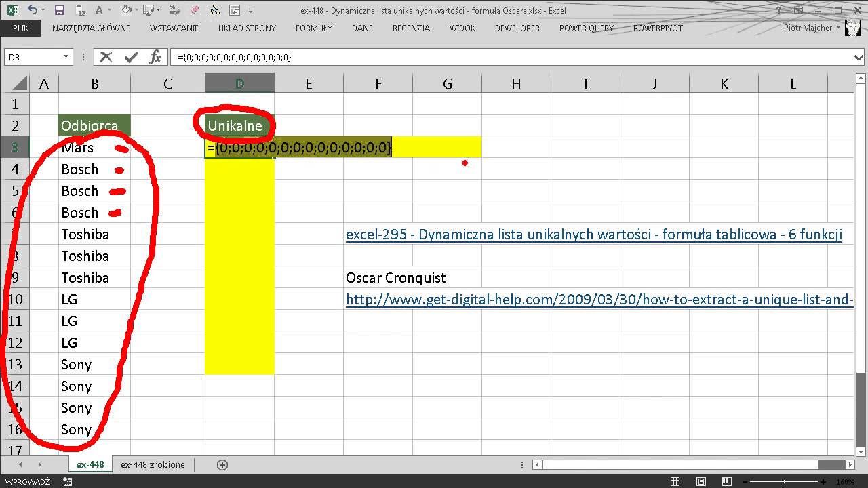Click zoom level 160% percentage
This screenshot has width=868, height=488.
(x=845, y=481)
